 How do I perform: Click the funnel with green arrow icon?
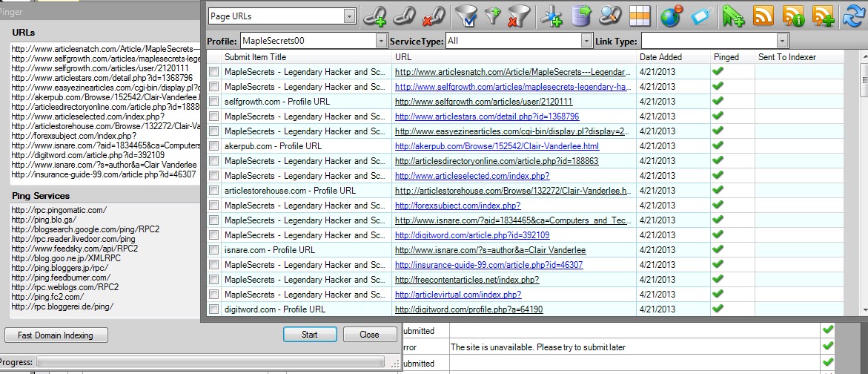pos(493,16)
